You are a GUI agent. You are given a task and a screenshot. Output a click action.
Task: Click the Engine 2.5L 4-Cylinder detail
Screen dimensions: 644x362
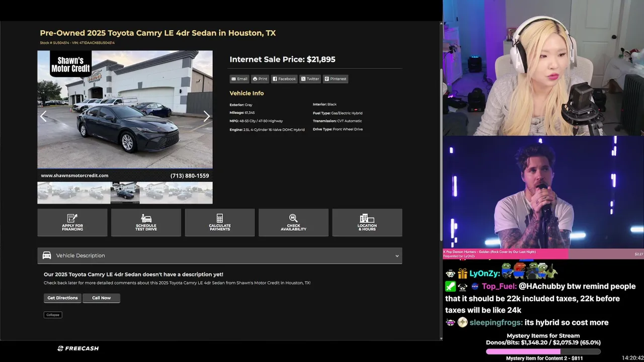(x=267, y=130)
